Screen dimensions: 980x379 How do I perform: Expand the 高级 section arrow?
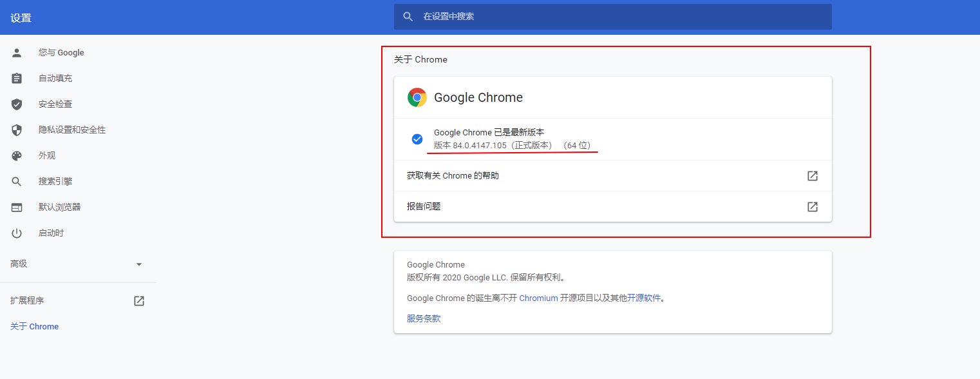point(139,264)
